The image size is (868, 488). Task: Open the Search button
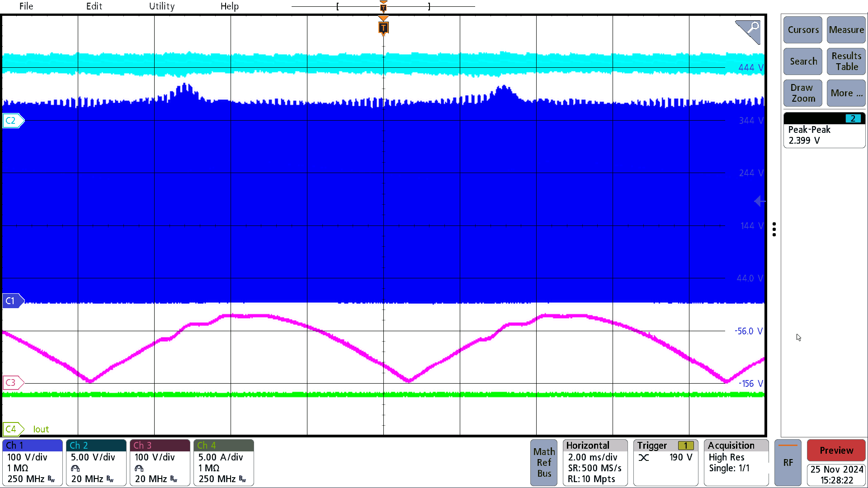click(803, 61)
